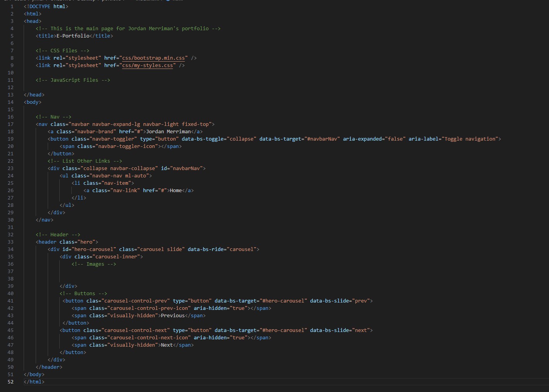Click the closing </body> tag
Screen dimensions: 549x392
(x=34, y=375)
